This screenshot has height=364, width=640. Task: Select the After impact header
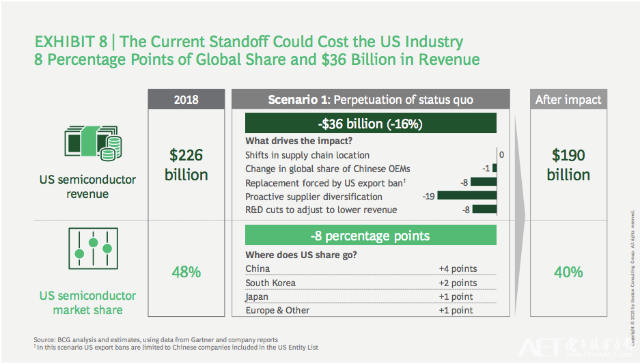(568, 99)
